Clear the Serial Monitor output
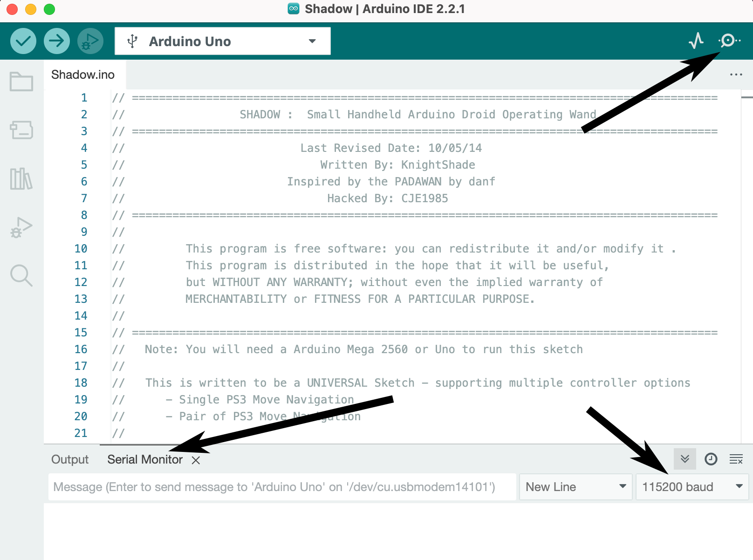753x560 pixels. click(736, 459)
